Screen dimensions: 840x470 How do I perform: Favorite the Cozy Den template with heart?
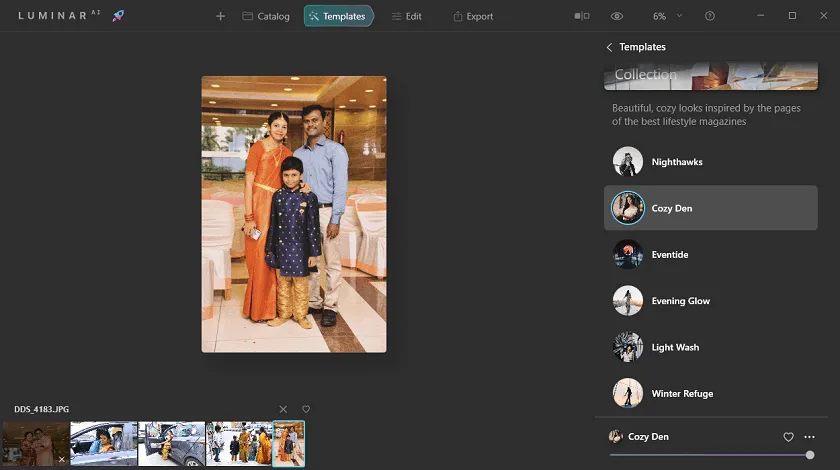click(x=788, y=437)
